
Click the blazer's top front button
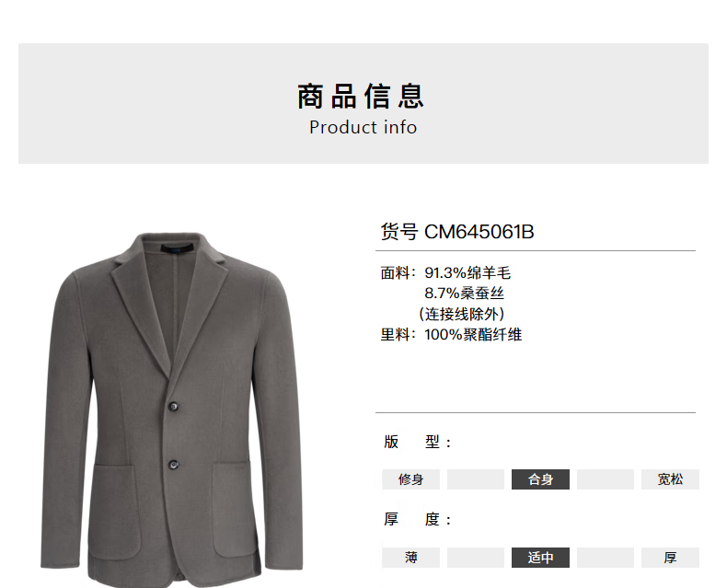click(174, 407)
